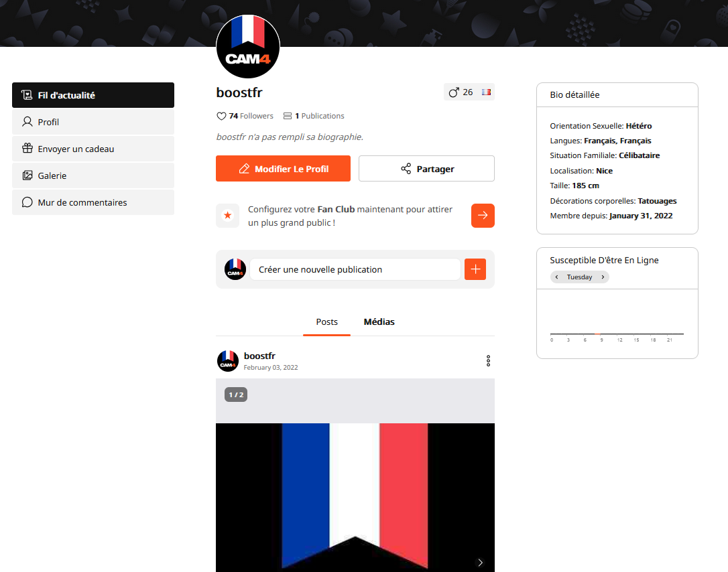
Task: Show the next day after Tuesday
Action: tap(603, 277)
